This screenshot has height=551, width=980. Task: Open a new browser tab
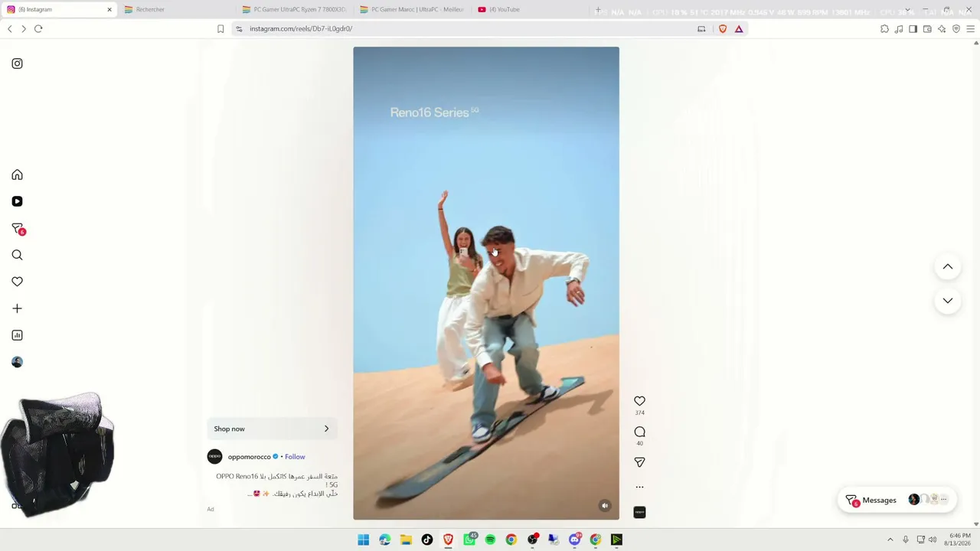pos(598,9)
